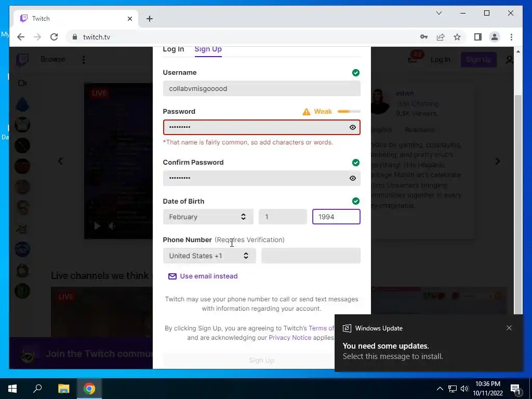Screen dimensions: 532x399
Task: Open the saved passwords key icon
Action: coord(424,37)
